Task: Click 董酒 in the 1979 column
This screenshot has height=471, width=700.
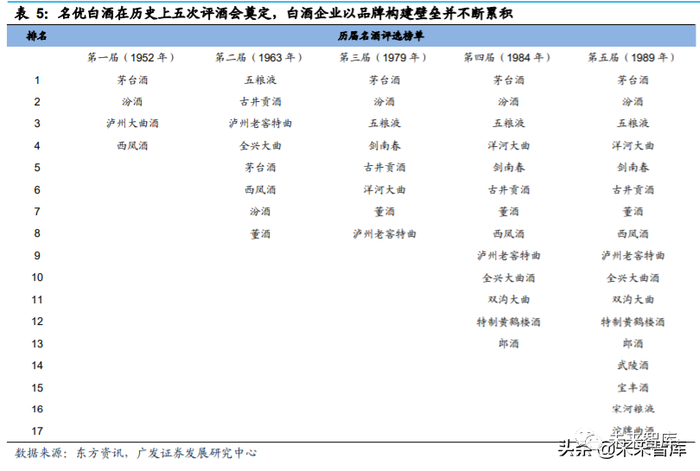Action: pos(384,212)
